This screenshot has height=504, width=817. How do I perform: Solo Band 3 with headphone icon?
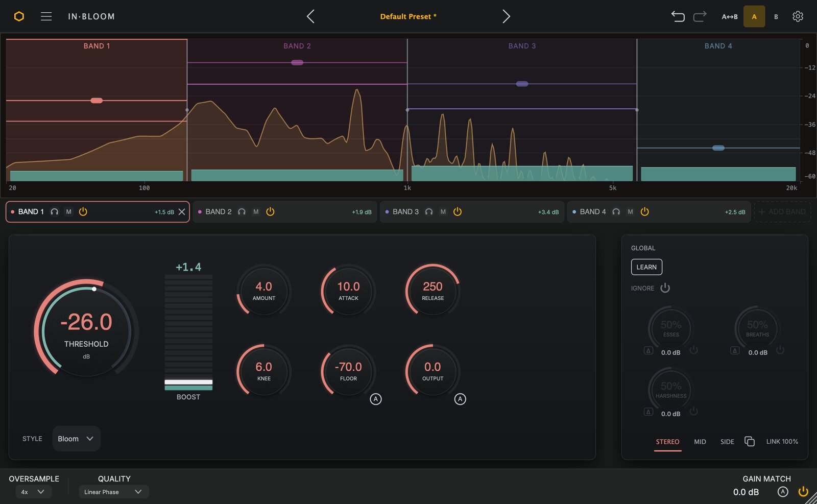(x=429, y=212)
